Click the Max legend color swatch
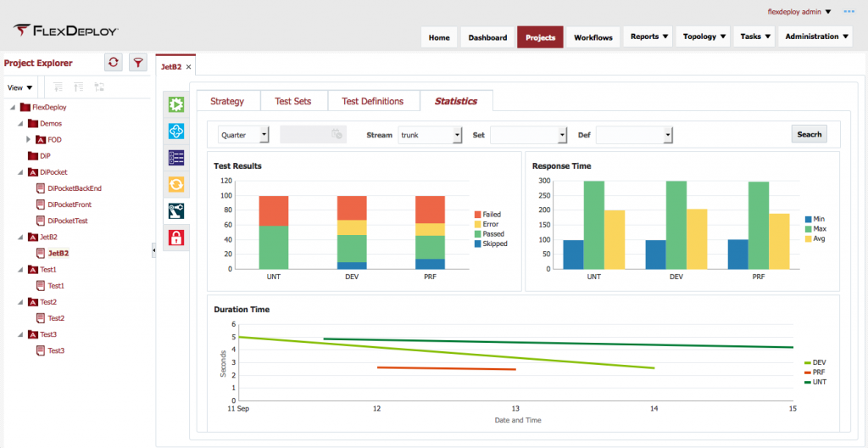The image size is (868, 448). coord(808,229)
